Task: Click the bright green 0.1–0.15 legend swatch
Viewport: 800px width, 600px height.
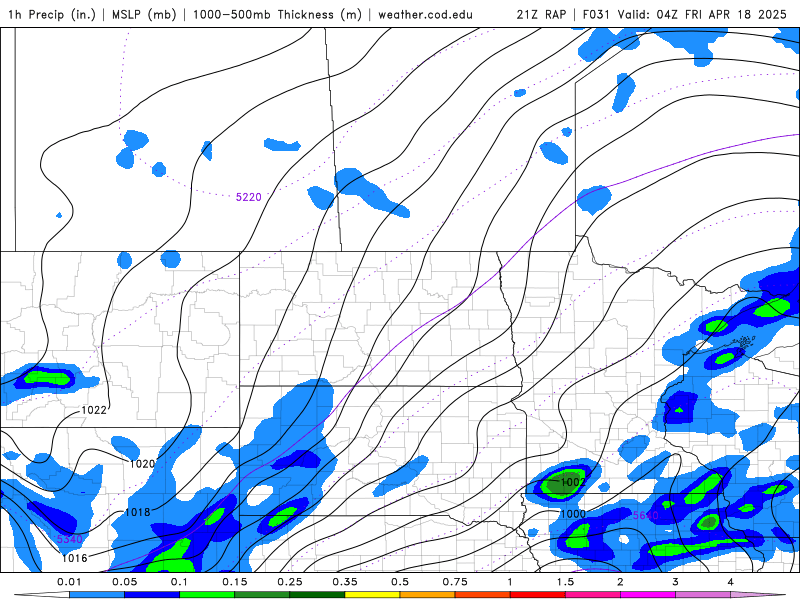Action: point(207,594)
